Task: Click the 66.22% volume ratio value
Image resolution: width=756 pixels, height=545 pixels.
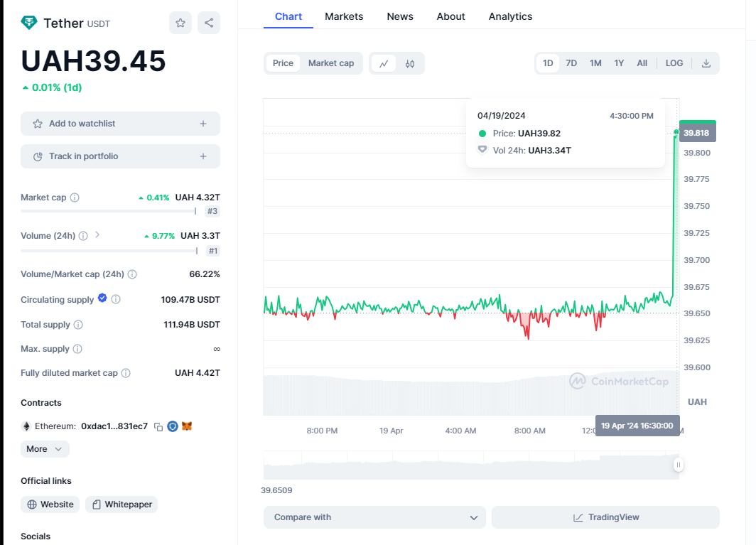Action: tap(205, 274)
